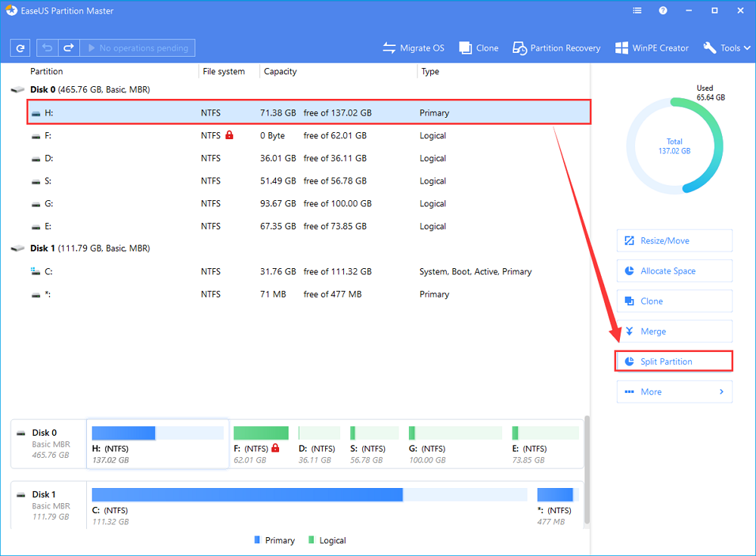756x556 pixels.
Task: Click the Primary blue legend swatch
Action: 257,539
